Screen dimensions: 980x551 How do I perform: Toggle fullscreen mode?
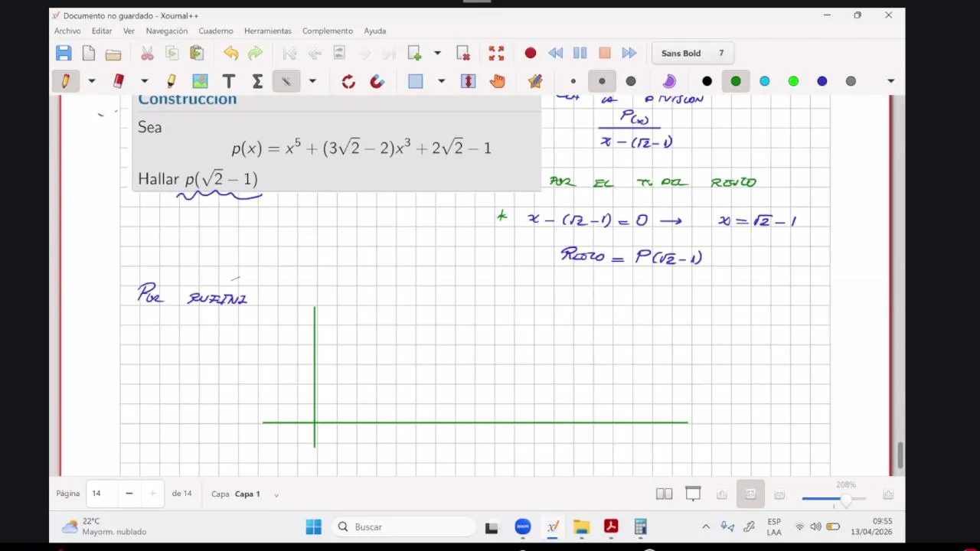coord(496,53)
